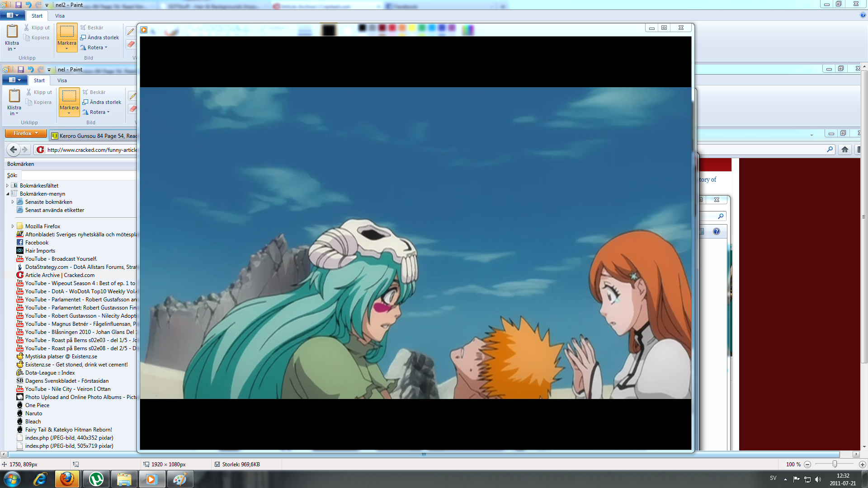868x488 pixels.
Task: Open uTorrent from the taskbar
Action: tap(96, 479)
